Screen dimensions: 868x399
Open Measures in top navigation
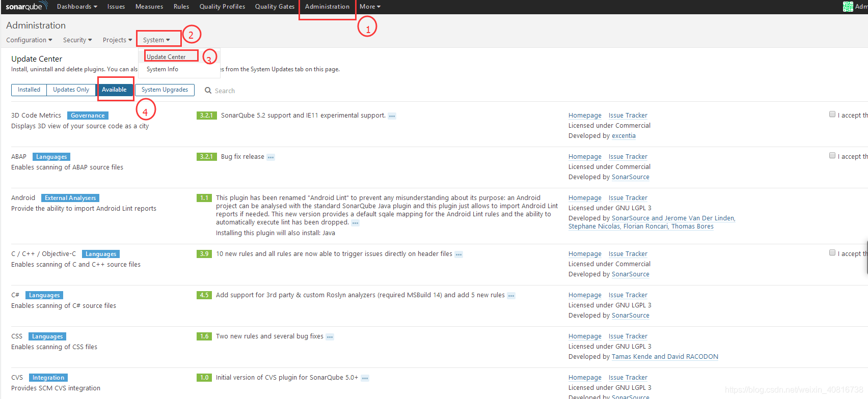coord(149,7)
